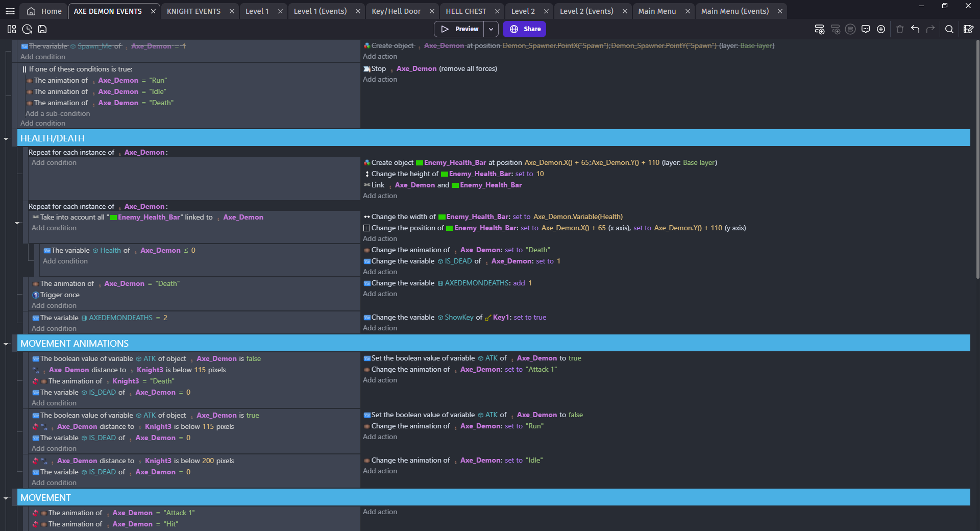Choose an event type via the plus icon
Screen dimensions: 980x531
[881, 29]
